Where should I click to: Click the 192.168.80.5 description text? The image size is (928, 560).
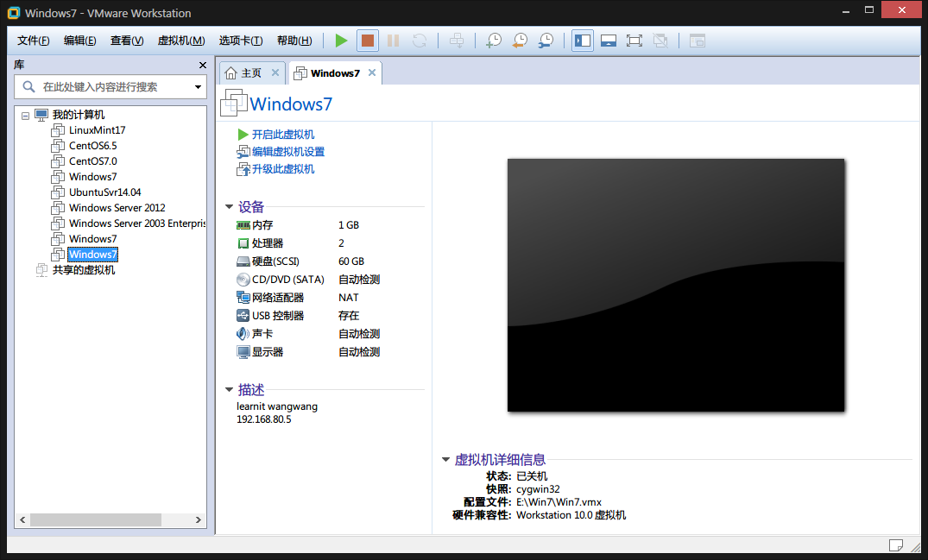point(264,419)
